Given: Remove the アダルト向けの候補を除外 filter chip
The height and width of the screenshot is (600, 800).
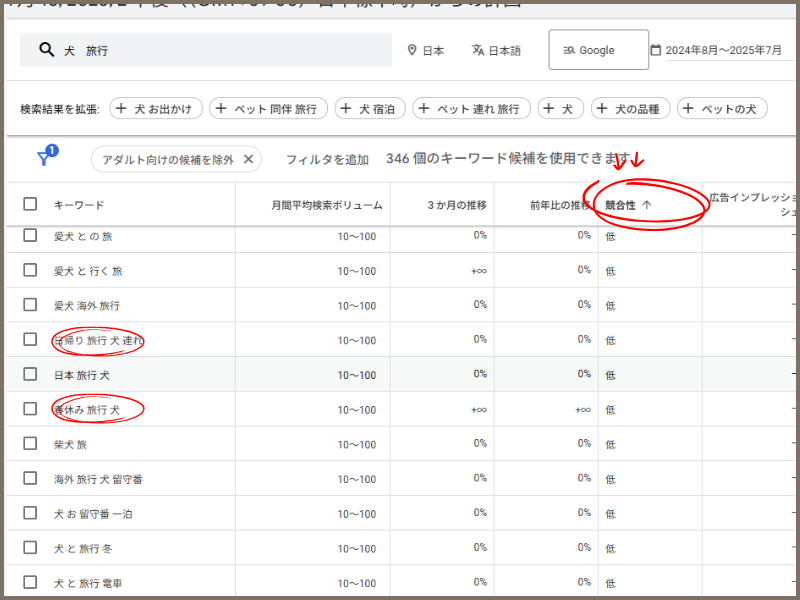Looking at the screenshot, I should click(x=249, y=158).
